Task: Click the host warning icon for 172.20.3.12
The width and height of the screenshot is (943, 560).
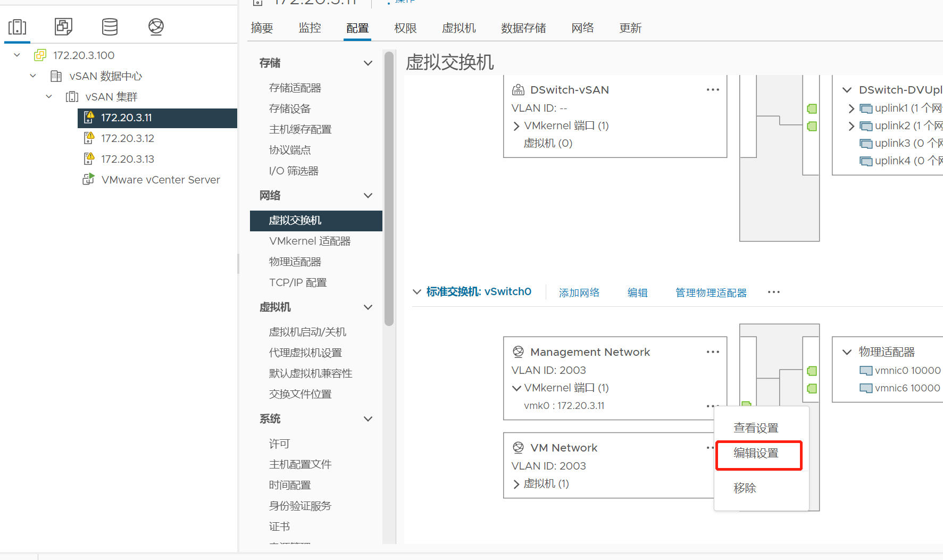Action: click(x=89, y=138)
